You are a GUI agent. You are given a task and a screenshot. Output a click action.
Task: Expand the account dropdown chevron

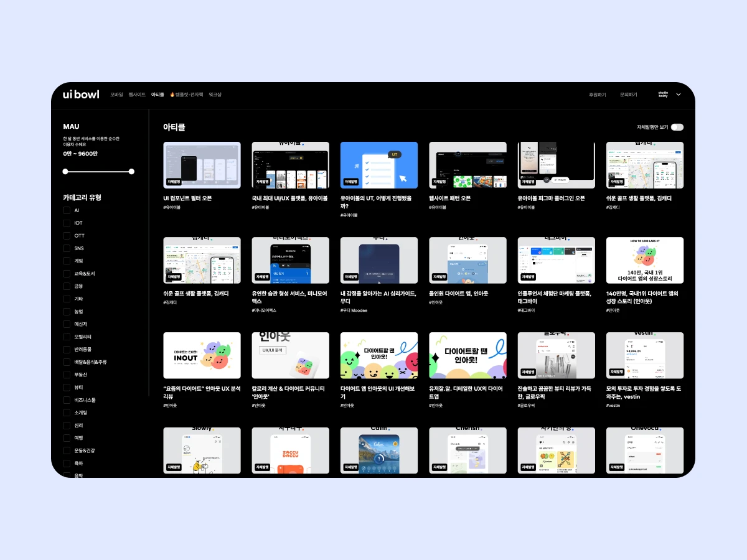[679, 95]
